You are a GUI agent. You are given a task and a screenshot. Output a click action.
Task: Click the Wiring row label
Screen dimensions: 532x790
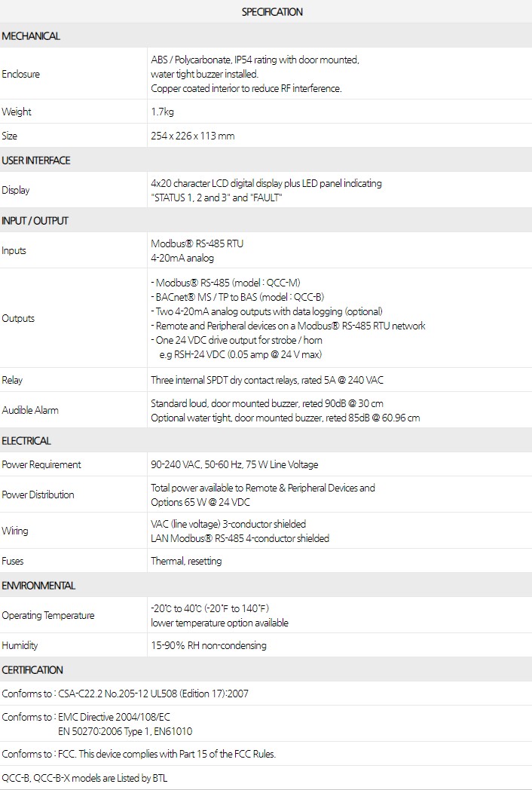click(x=15, y=531)
